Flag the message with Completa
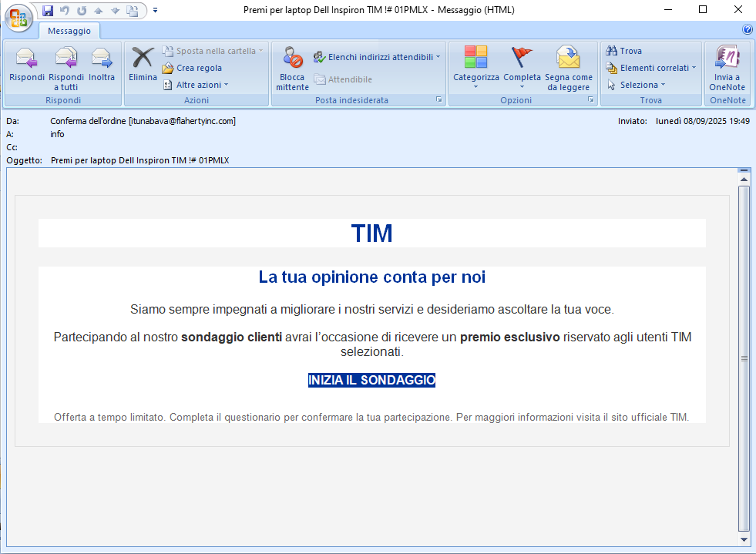This screenshot has width=756, height=554. pos(522,68)
